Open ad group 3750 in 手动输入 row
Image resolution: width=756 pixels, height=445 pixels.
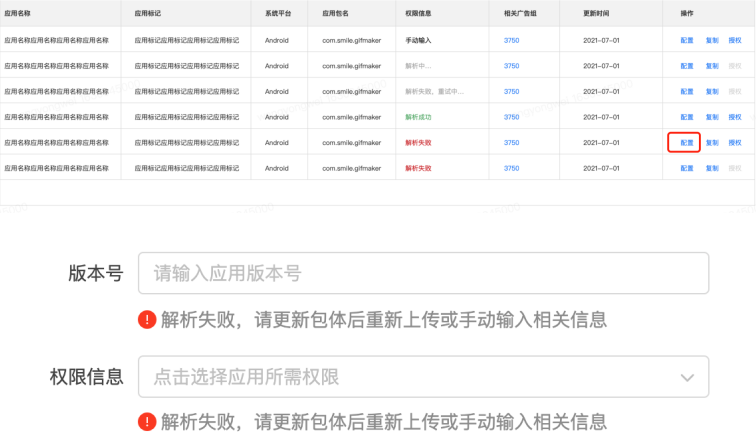coord(511,40)
